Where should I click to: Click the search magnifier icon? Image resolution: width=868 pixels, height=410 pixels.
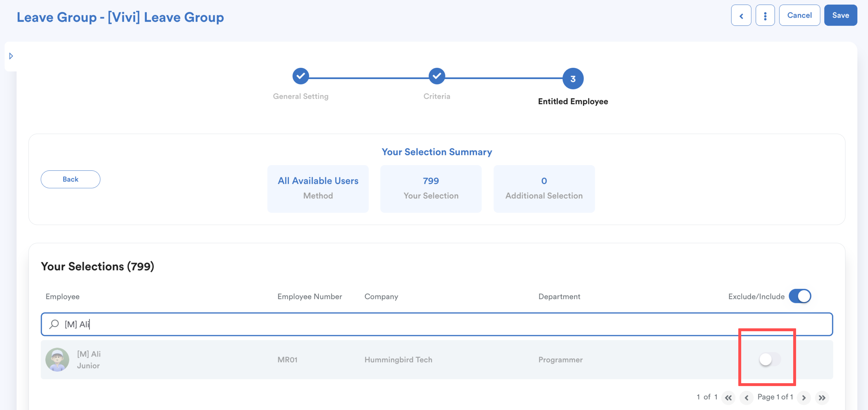[54, 324]
